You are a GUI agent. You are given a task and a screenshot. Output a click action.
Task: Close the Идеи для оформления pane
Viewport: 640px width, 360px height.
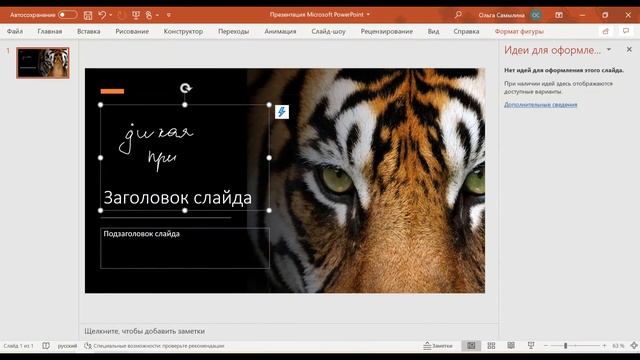click(629, 49)
